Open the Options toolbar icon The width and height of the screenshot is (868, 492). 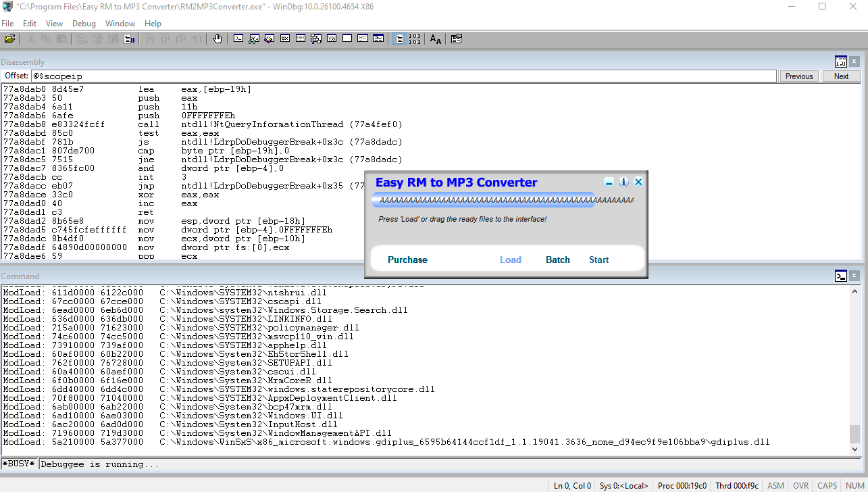pyautogui.click(x=457, y=39)
